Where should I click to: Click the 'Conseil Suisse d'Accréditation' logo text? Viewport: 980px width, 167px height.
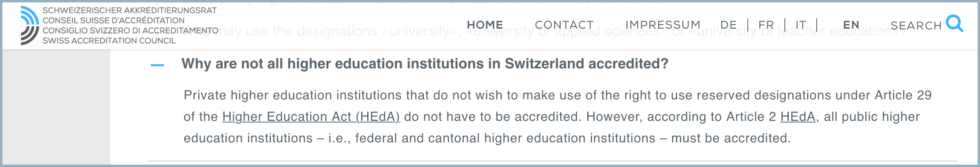coord(114,20)
